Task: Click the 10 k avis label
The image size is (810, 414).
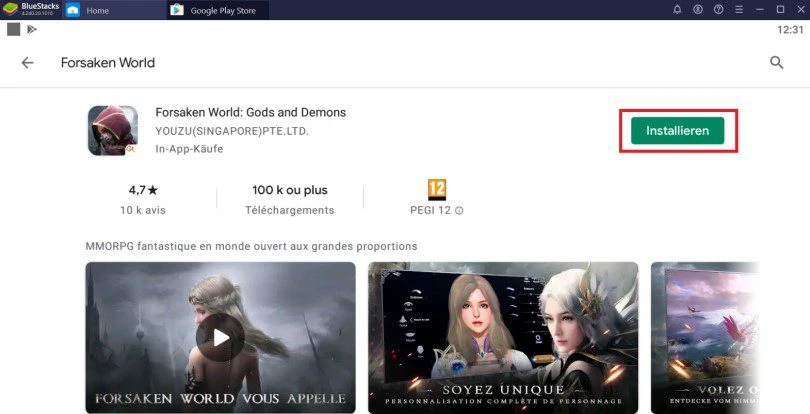Action: (143, 210)
